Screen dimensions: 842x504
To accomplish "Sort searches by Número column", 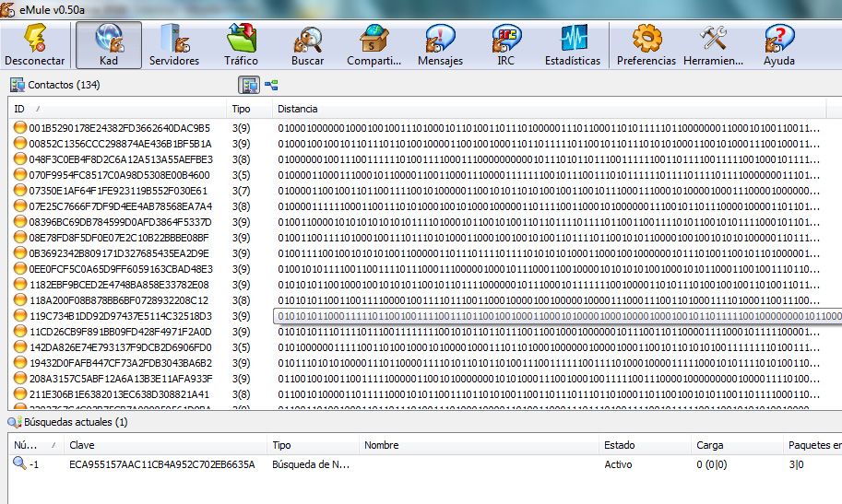I will [35, 445].
